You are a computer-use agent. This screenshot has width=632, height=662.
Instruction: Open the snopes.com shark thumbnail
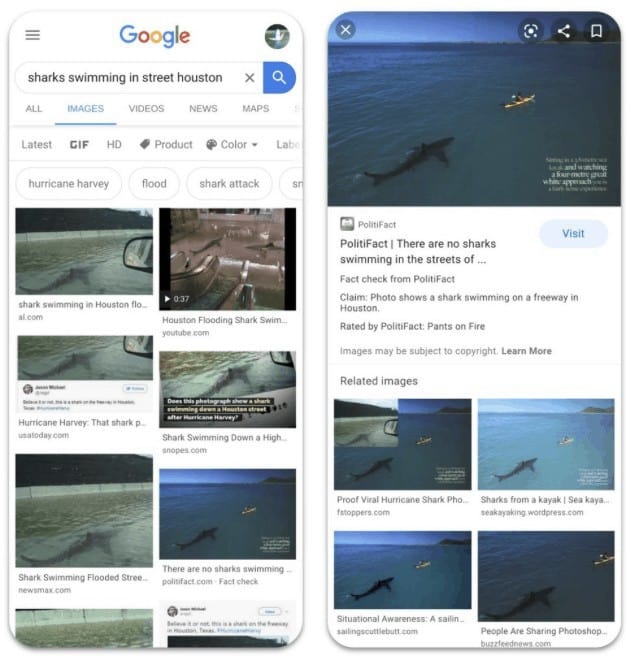pyautogui.click(x=228, y=389)
